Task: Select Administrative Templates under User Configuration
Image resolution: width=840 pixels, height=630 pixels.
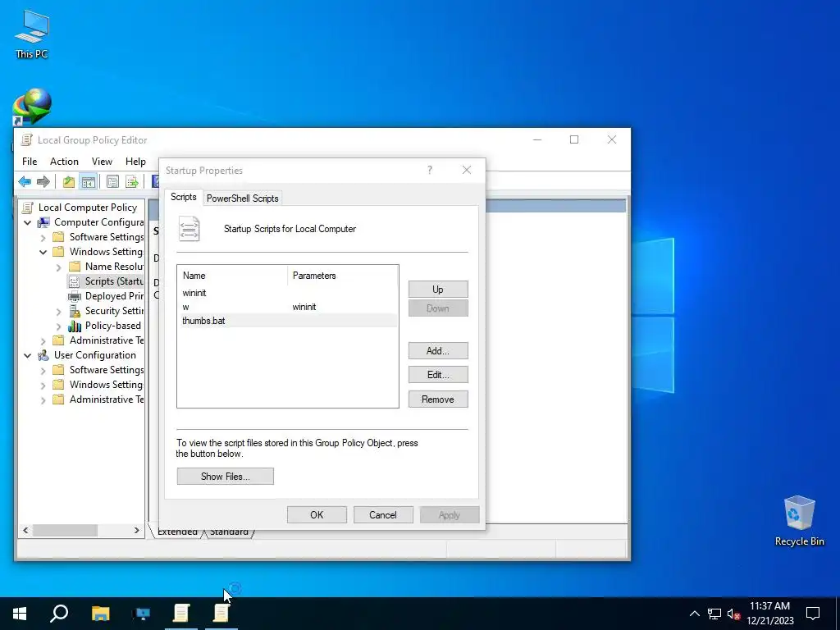Action: (107, 399)
